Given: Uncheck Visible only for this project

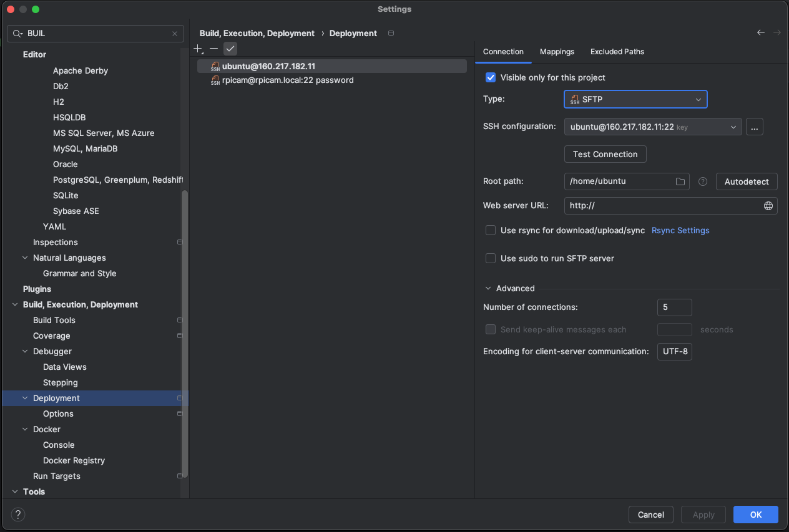Looking at the screenshot, I should click(491, 77).
